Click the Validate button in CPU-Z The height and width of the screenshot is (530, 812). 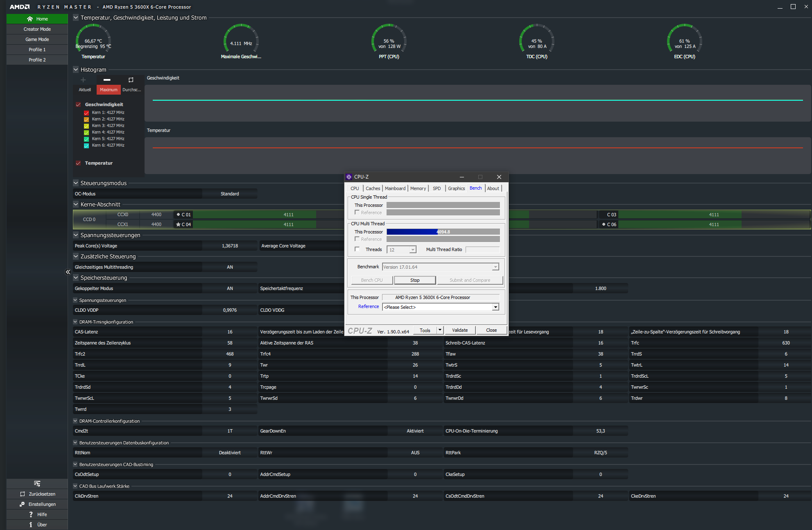459,330
